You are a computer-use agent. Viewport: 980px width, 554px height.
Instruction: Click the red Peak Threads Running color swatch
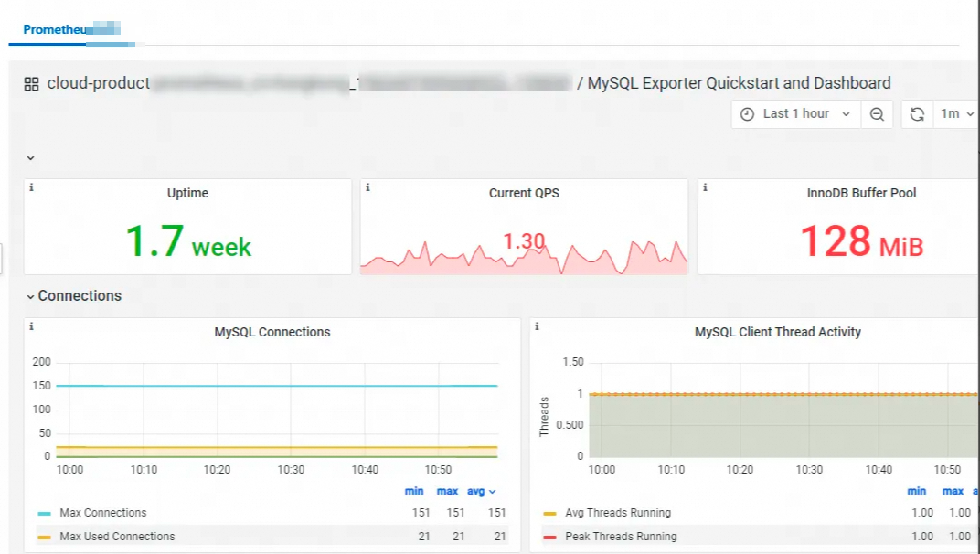point(549,538)
